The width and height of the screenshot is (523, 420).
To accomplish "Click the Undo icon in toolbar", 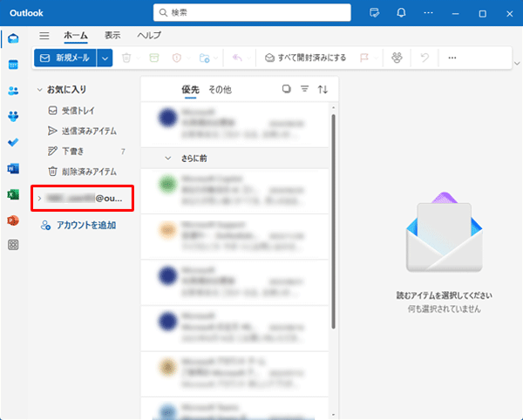I will click(425, 58).
